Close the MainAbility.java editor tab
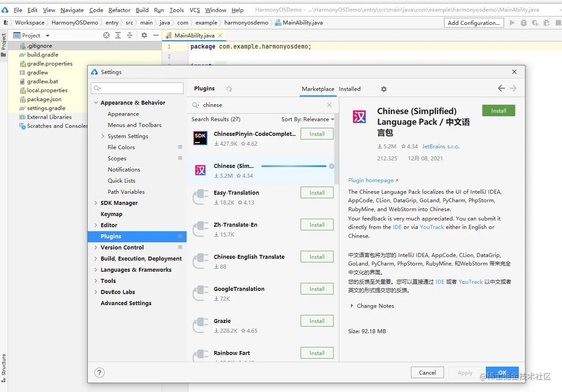Viewport: 562px width, 392px height. (220, 35)
